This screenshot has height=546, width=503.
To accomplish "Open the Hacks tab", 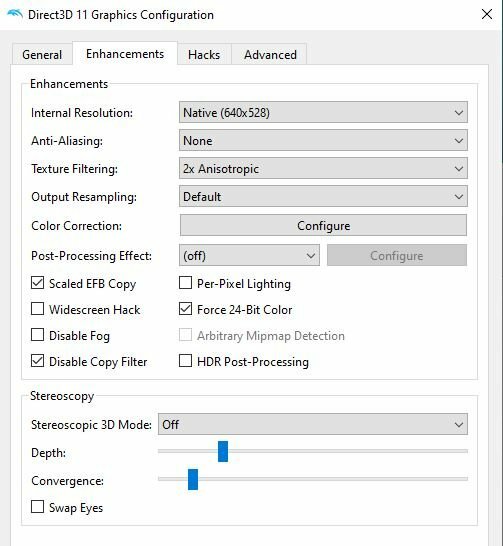I will click(x=204, y=55).
